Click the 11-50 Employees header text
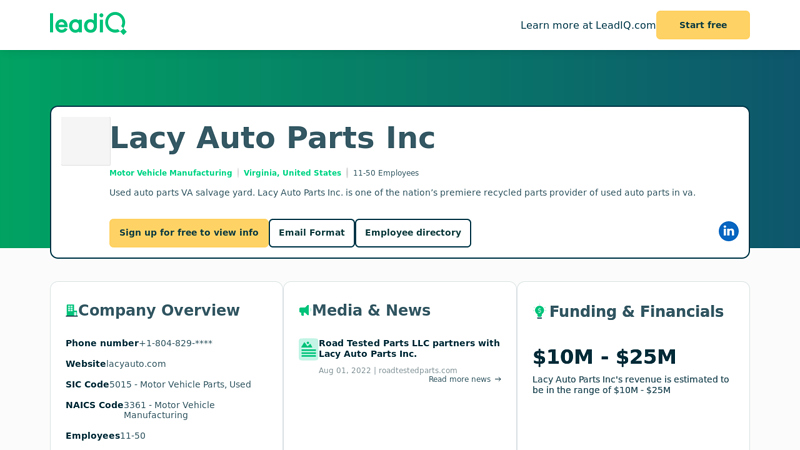Screen dimensions: 800x450 point(386,173)
